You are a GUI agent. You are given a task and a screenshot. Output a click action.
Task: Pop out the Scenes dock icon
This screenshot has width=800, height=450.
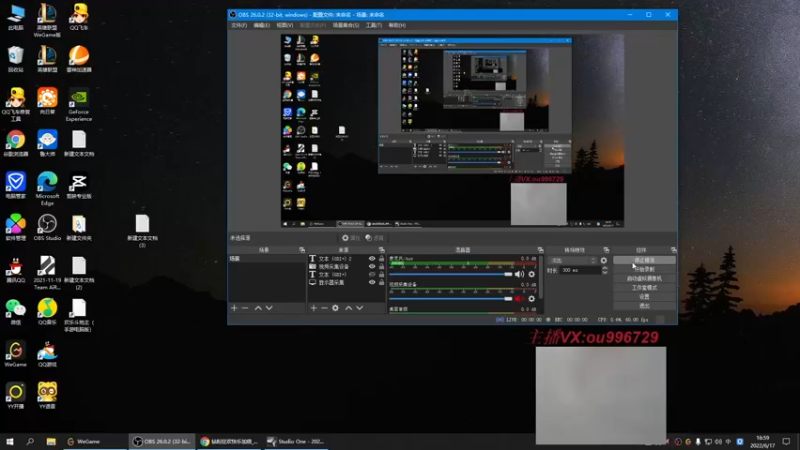pos(302,250)
